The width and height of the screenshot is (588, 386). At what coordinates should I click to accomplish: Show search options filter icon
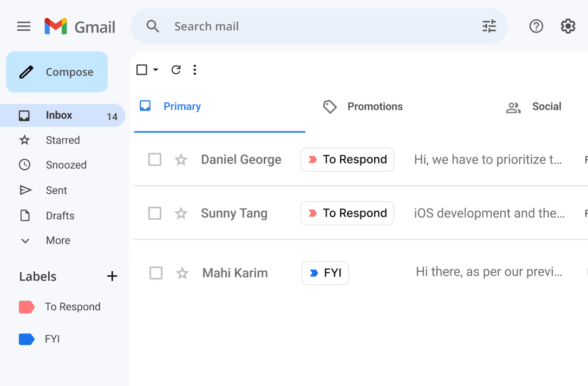489,27
